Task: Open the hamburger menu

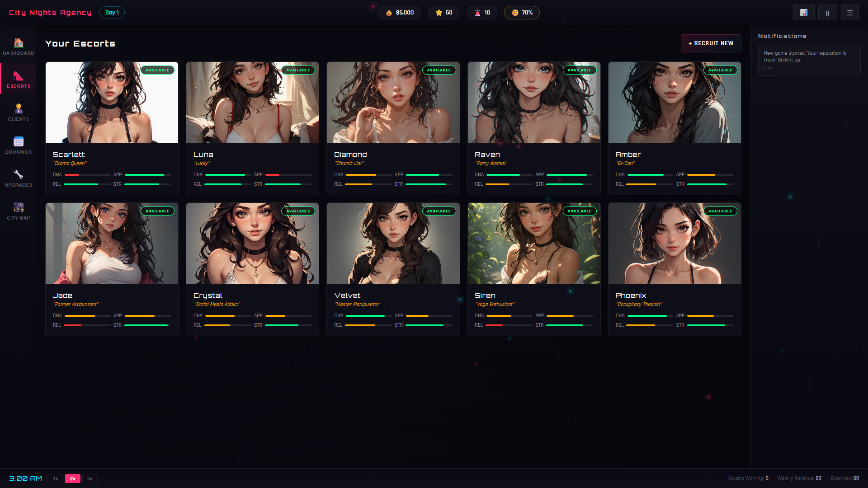Action: point(849,13)
